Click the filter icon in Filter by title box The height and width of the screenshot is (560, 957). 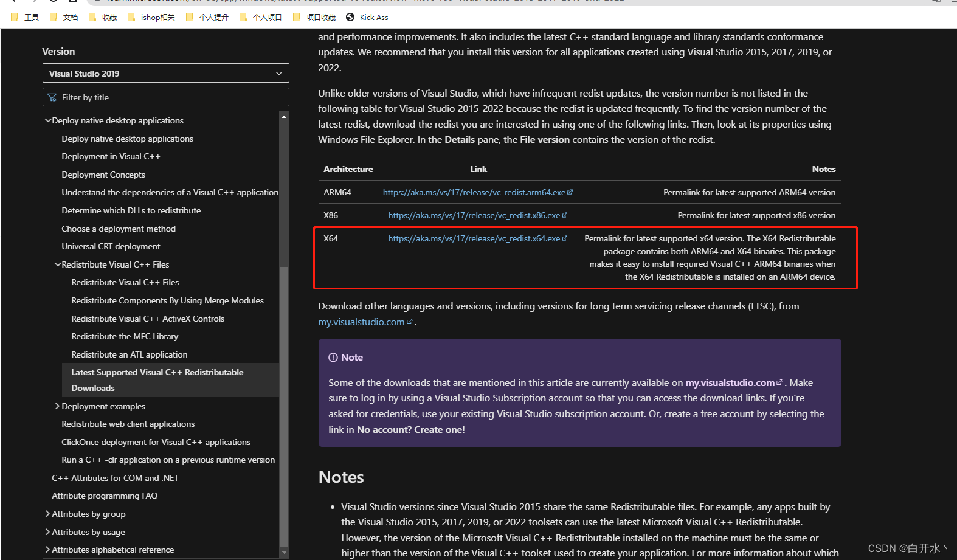pyautogui.click(x=52, y=97)
